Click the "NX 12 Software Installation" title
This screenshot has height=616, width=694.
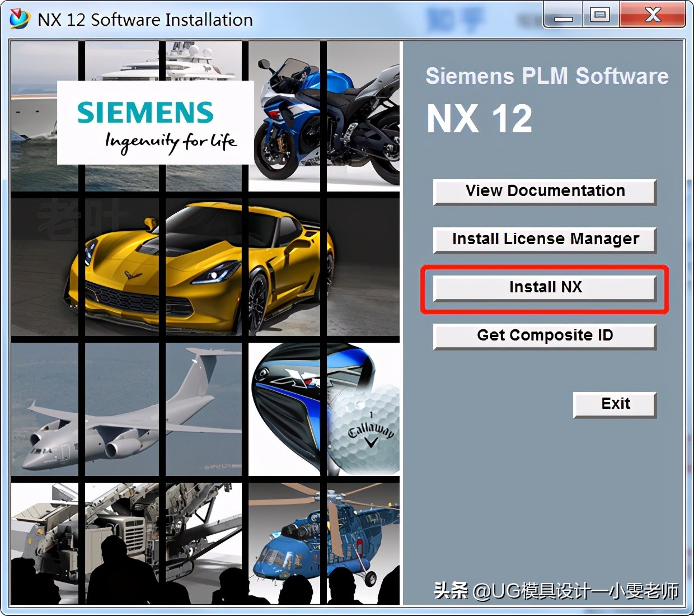coord(145,20)
